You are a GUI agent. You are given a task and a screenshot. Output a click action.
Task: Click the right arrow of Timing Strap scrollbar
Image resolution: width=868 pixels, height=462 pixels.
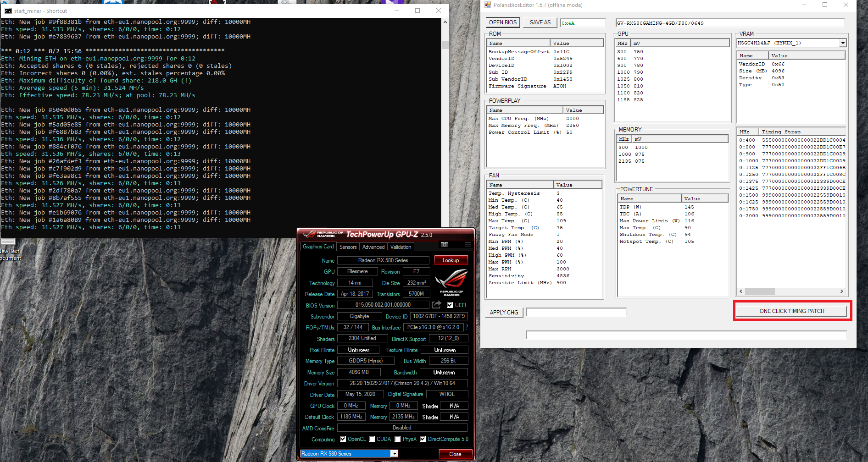coord(842,291)
